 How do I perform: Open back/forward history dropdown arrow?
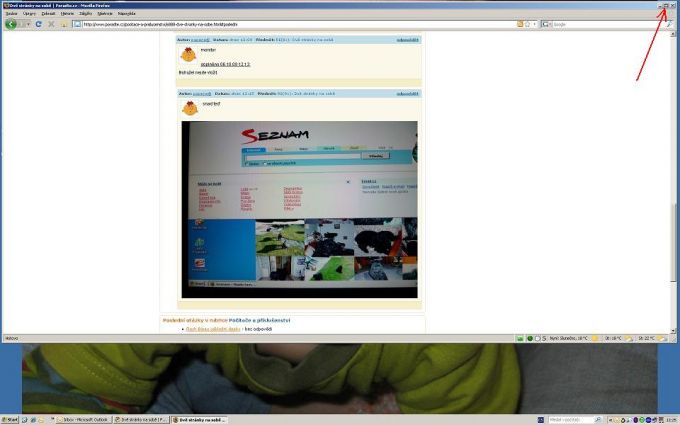[28, 24]
